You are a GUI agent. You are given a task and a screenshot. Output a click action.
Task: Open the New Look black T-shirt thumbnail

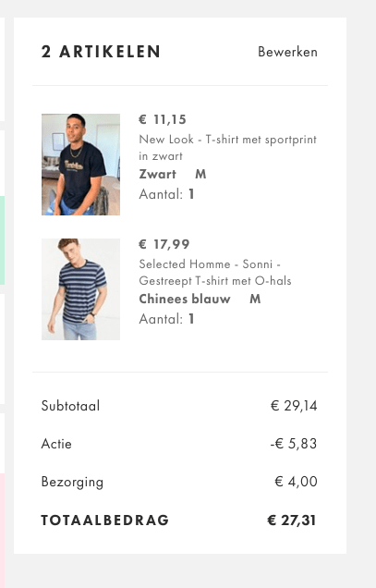coord(81,165)
